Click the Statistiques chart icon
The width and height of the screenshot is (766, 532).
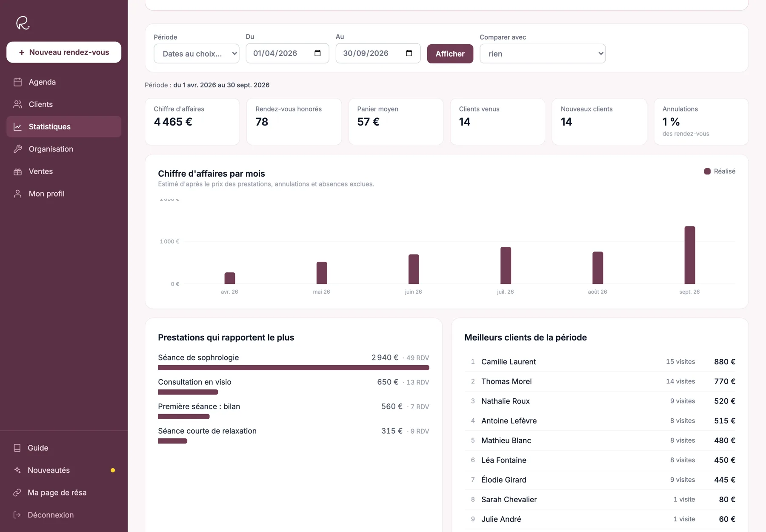[17, 127]
